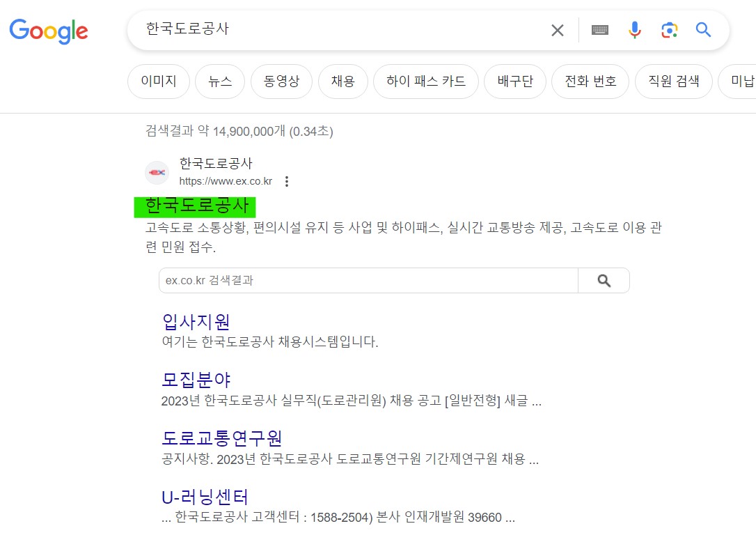Click the 2023년 실무직(도로관리원) 채용 공고 snippet

click(352, 401)
